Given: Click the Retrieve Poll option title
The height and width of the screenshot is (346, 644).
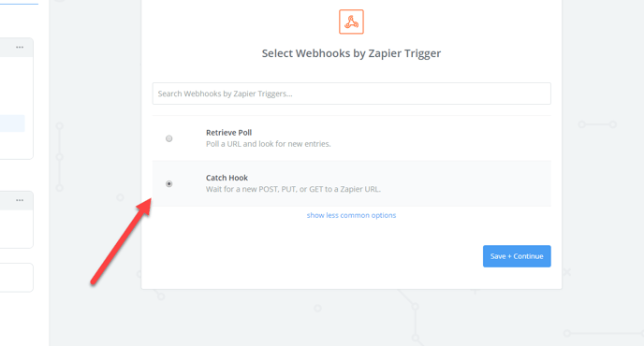Looking at the screenshot, I should [x=228, y=133].
